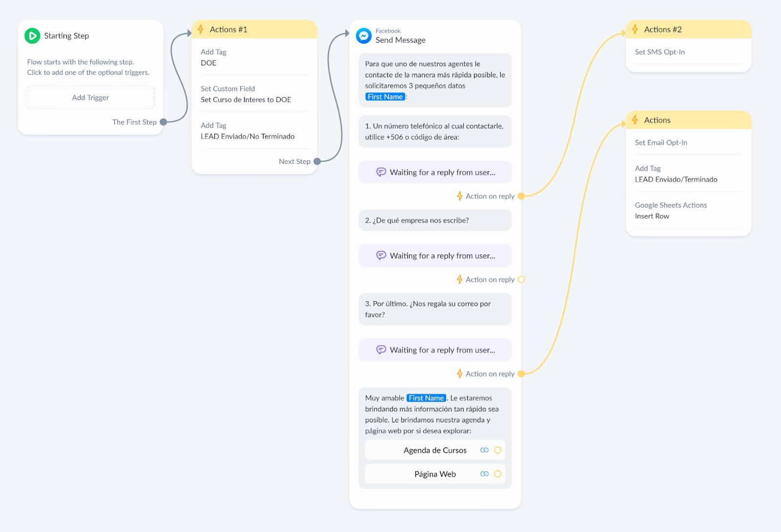Click the Actions #1 header title
Viewport: 781px width, 532px height.
pos(228,29)
